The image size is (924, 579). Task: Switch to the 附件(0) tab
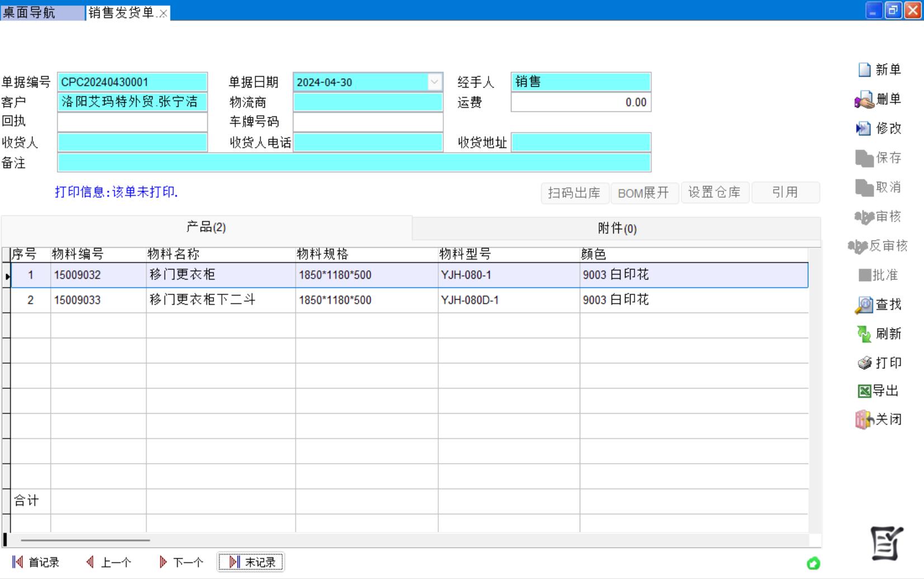(x=617, y=229)
